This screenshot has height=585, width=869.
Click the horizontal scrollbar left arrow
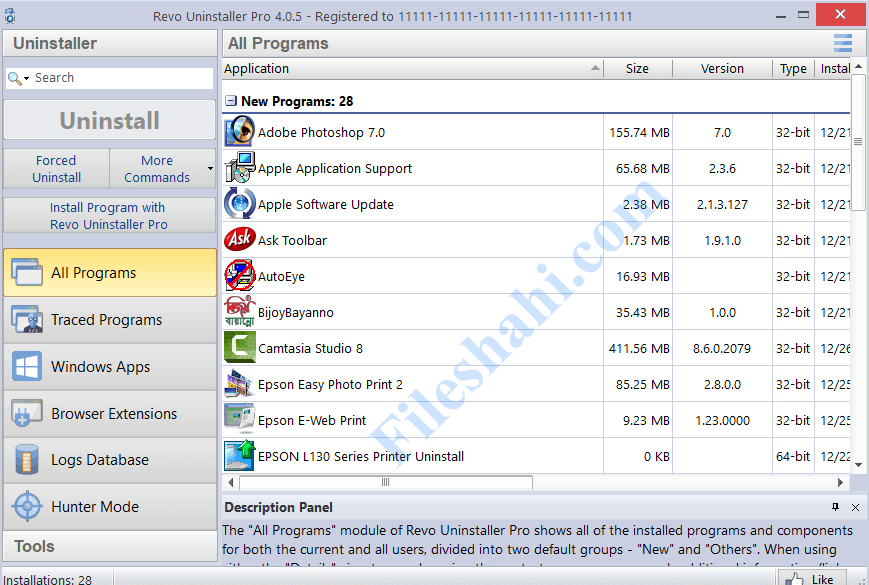(231, 483)
